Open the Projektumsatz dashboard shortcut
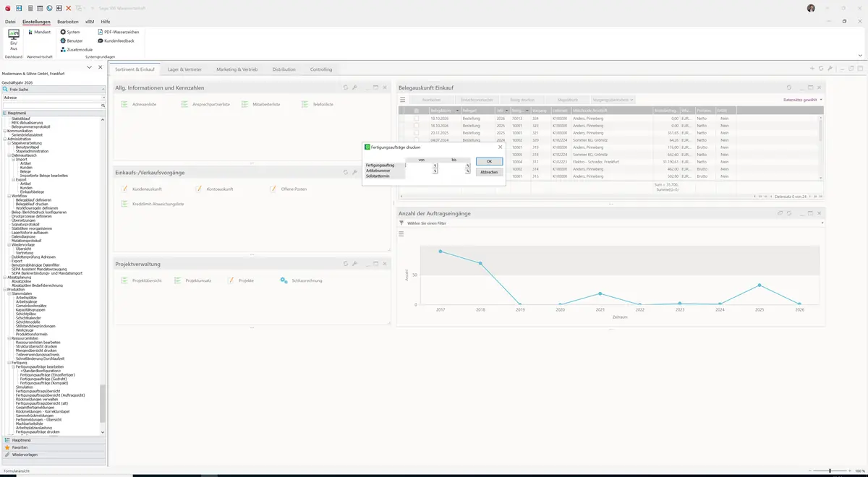This screenshot has height=477, width=868. [x=193, y=280]
